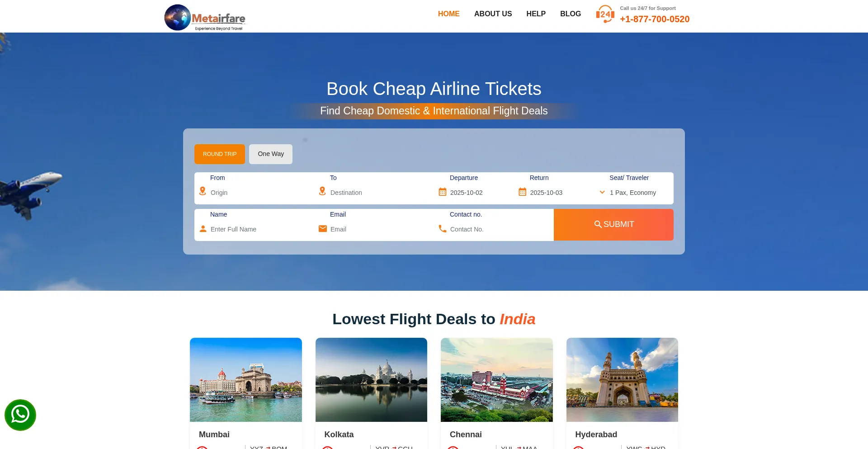The width and height of the screenshot is (868, 449).
Task: Call the +1-877-700-0520 support number
Action: [655, 19]
